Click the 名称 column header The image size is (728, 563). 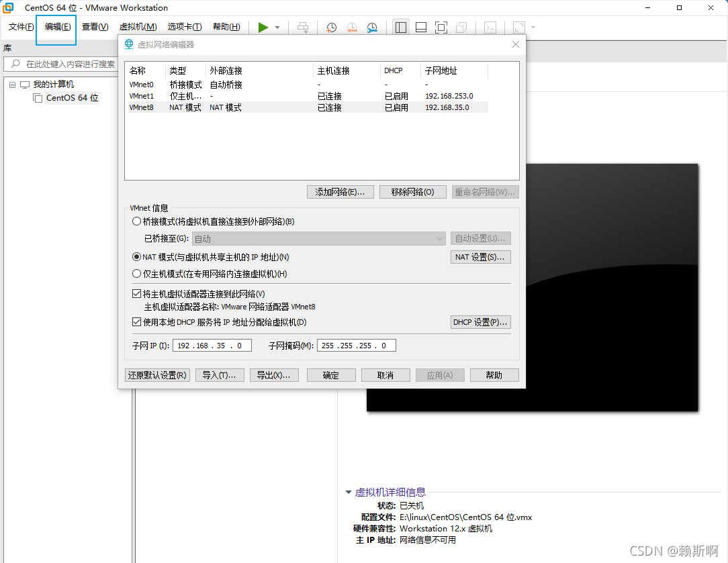coord(146,70)
